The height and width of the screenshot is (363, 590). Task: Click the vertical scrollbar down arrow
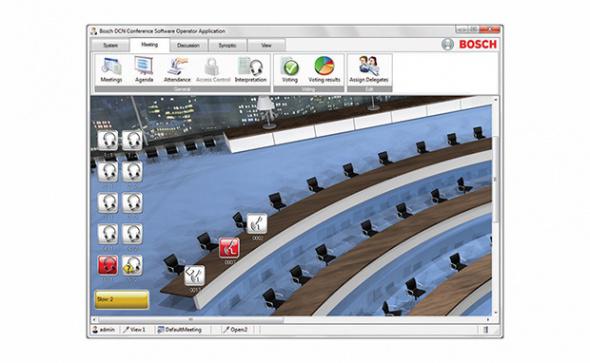[x=495, y=313]
